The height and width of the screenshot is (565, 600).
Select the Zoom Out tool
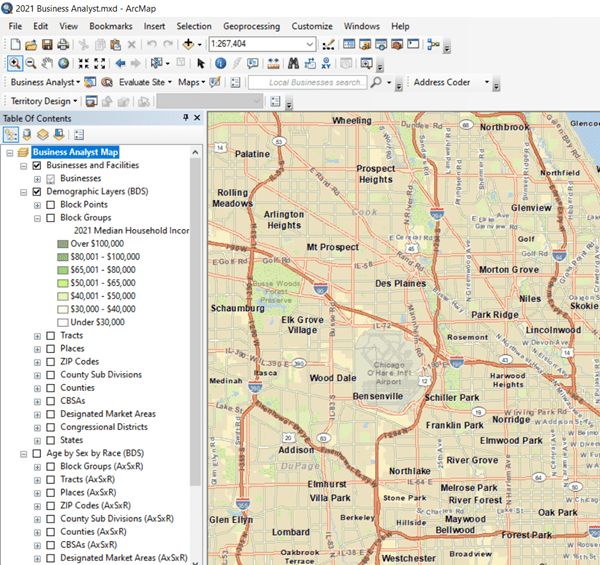click(31, 63)
